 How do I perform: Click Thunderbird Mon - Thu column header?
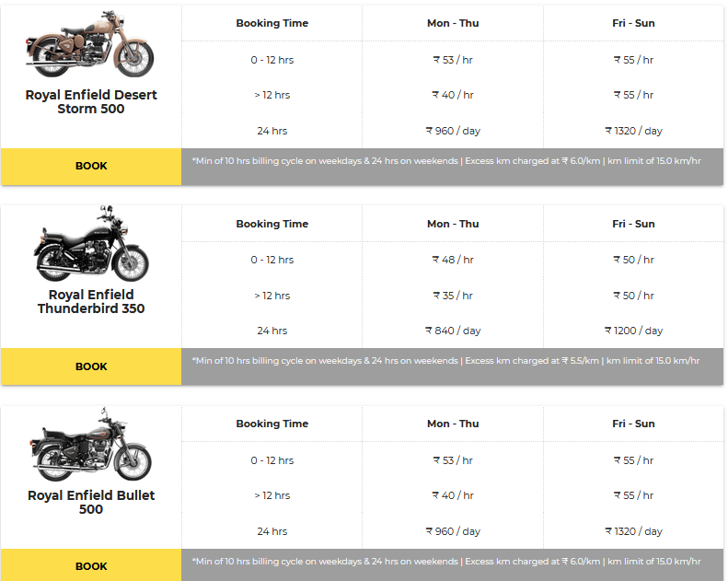click(452, 224)
